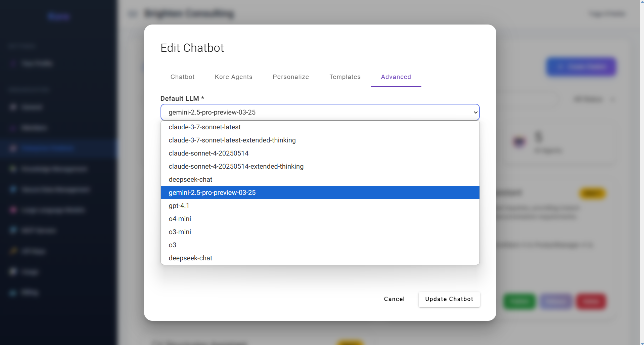The image size is (644, 345).
Task: Cancel editing the chatbot
Action: pyautogui.click(x=394, y=299)
